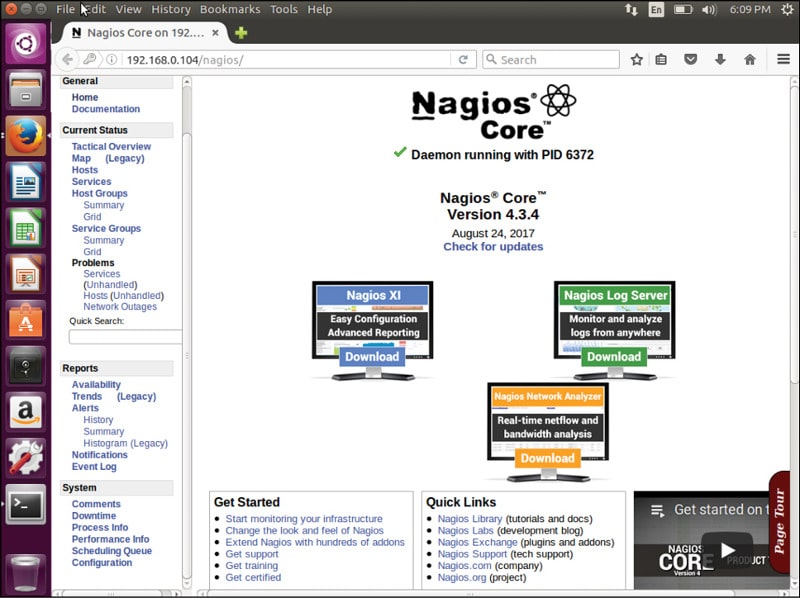Viewport: 800px width, 598px height.
Task: Open Tactical Overview in the sidebar
Action: click(111, 147)
